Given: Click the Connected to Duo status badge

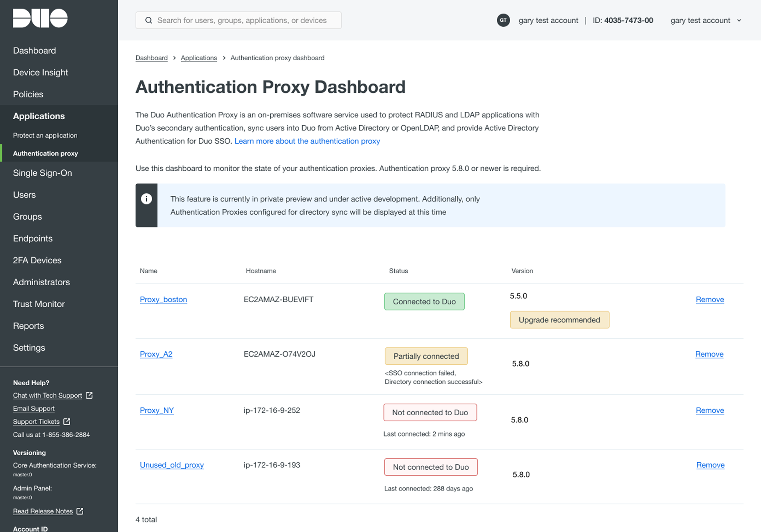Looking at the screenshot, I should [x=424, y=301].
